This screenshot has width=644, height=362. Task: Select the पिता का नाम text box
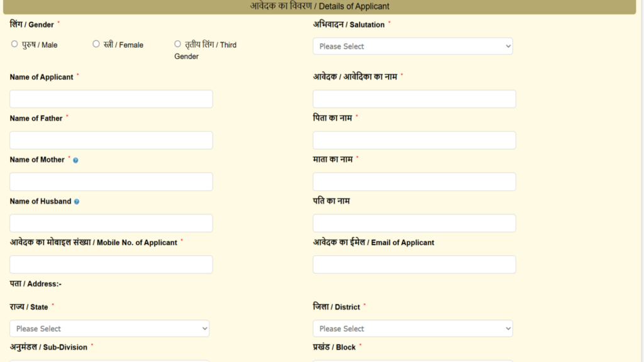(414, 140)
